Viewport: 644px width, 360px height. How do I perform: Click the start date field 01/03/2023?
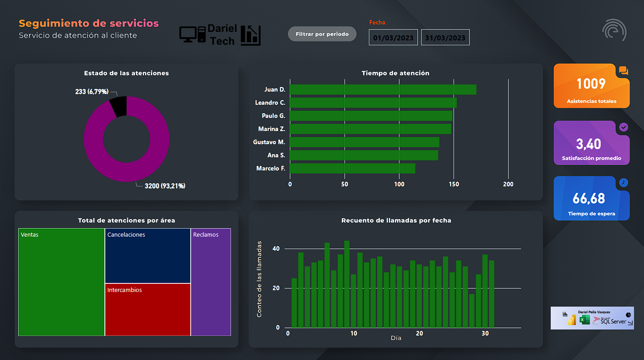pyautogui.click(x=393, y=38)
